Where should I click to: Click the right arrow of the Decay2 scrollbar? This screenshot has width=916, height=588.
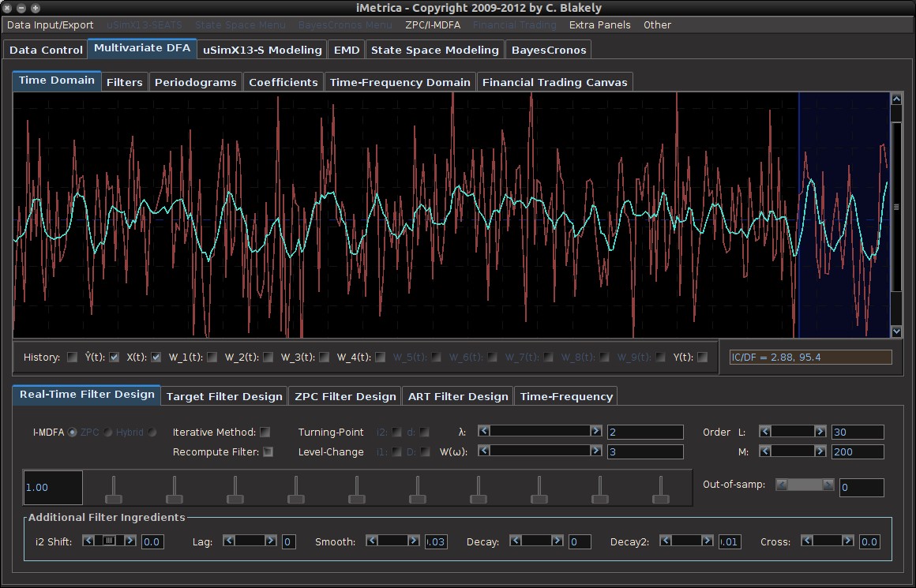tap(709, 541)
